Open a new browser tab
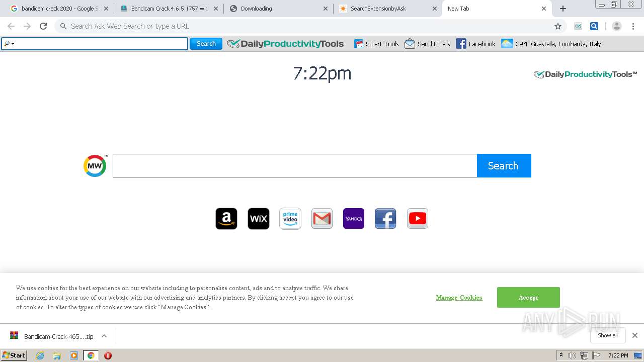 point(563,9)
